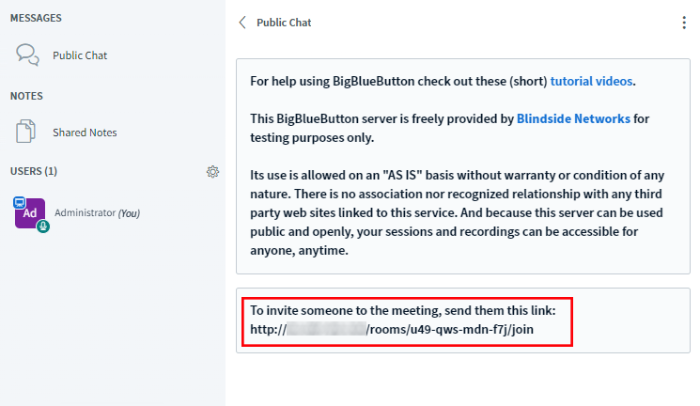The width and height of the screenshot is (700, 406).
Task: Collapse Public Chat using the back chevron
Action: pos(242,22)
